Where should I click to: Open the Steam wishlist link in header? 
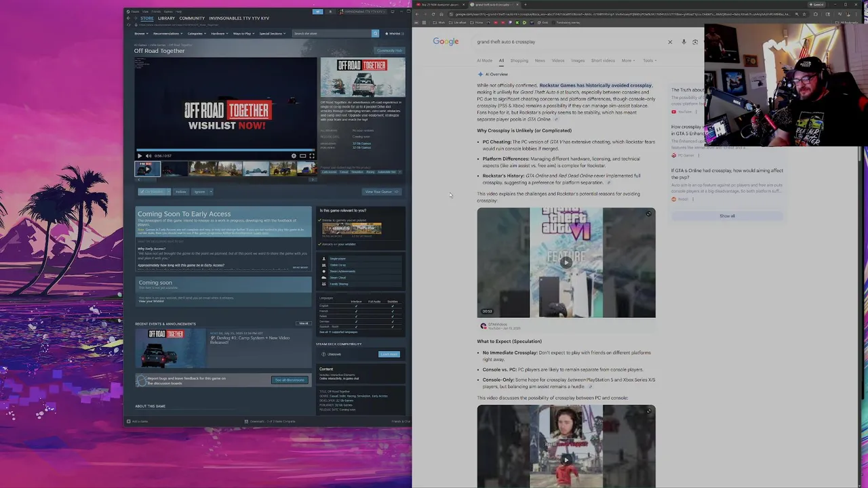(393, 33)
